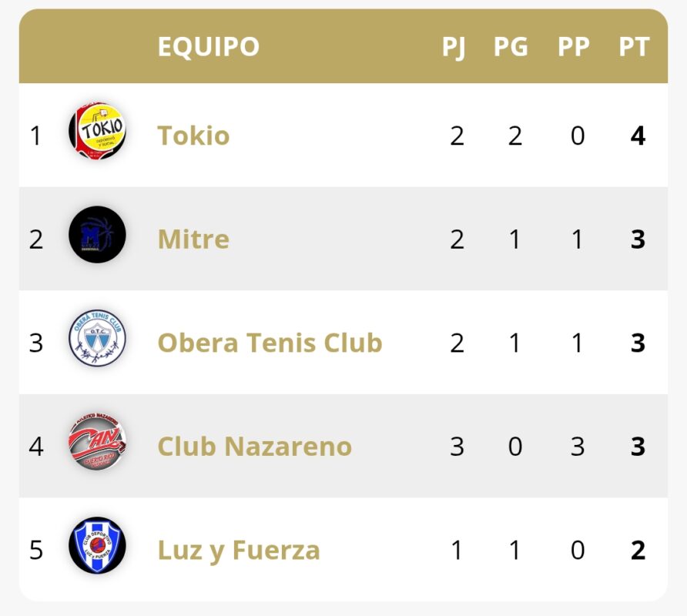687x616 pixels.
Task: Click the Luz y Fuerza logo
Action: (97, 546)
